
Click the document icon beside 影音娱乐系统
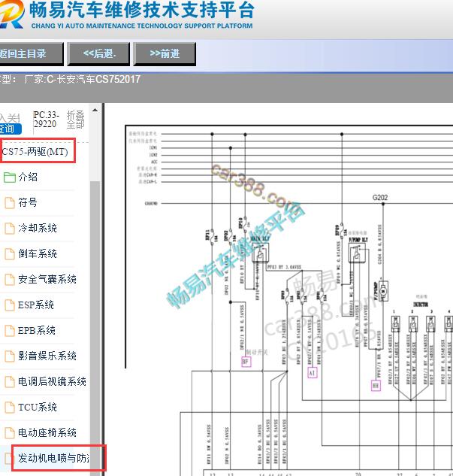coord(10,356)
